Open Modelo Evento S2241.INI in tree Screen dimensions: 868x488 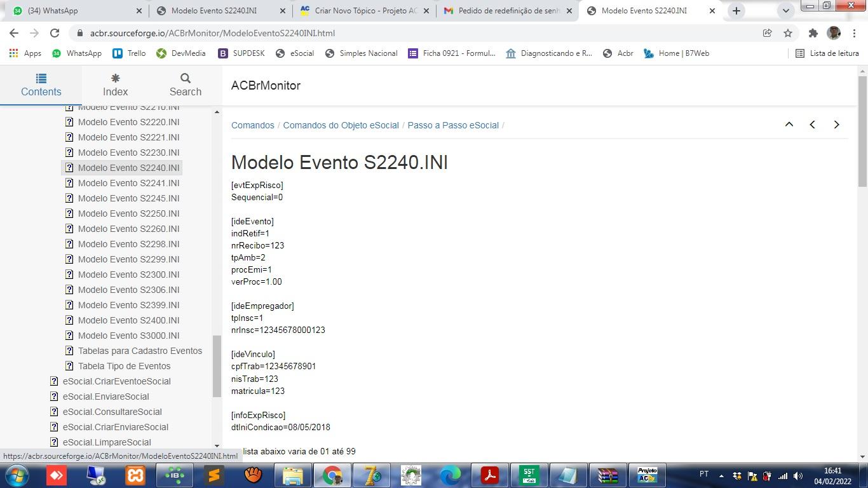tap(128, 183)
